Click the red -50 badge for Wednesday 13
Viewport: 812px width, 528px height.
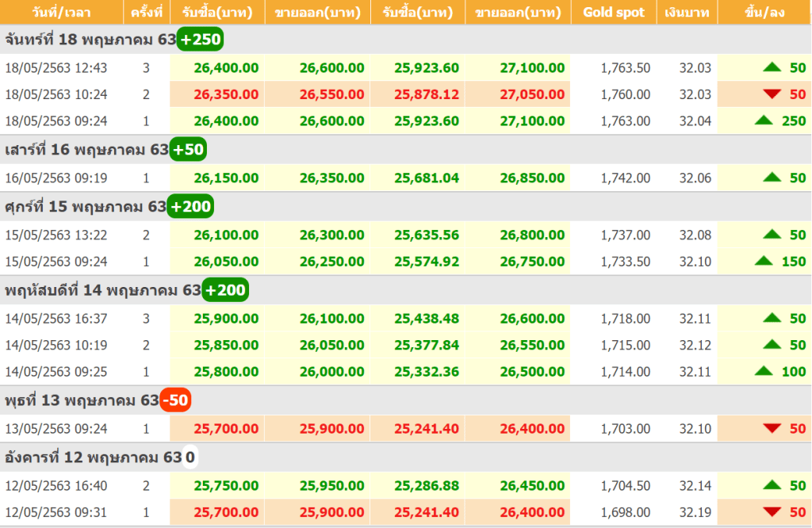point(175,400)
